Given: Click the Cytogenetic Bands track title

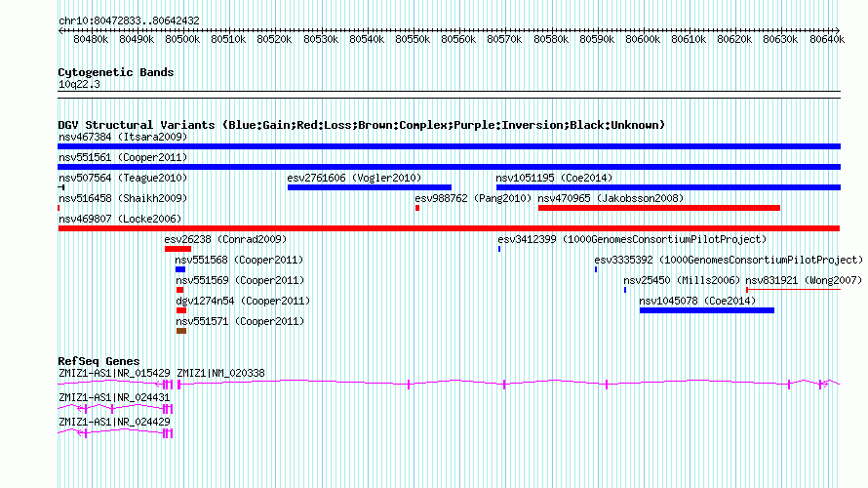Looking at the screenshot, I should click(x=116, y=72).
